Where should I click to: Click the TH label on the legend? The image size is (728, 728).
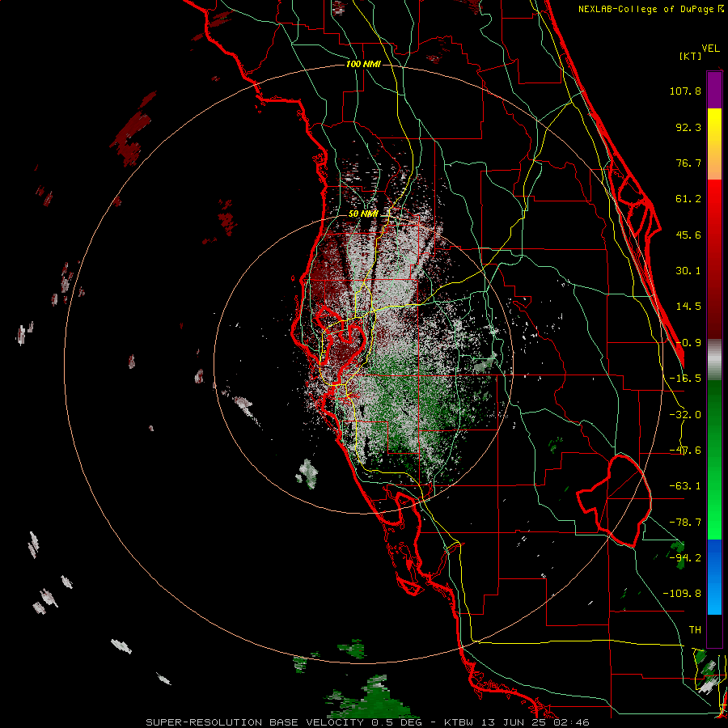[x=695, y=630]
